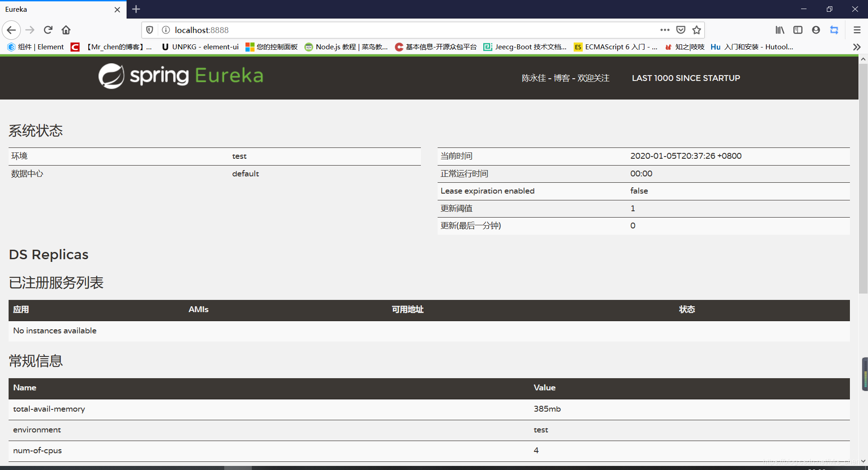
Task: Click the 正常运行时间 00:00 value
Action: coord(641,174)
